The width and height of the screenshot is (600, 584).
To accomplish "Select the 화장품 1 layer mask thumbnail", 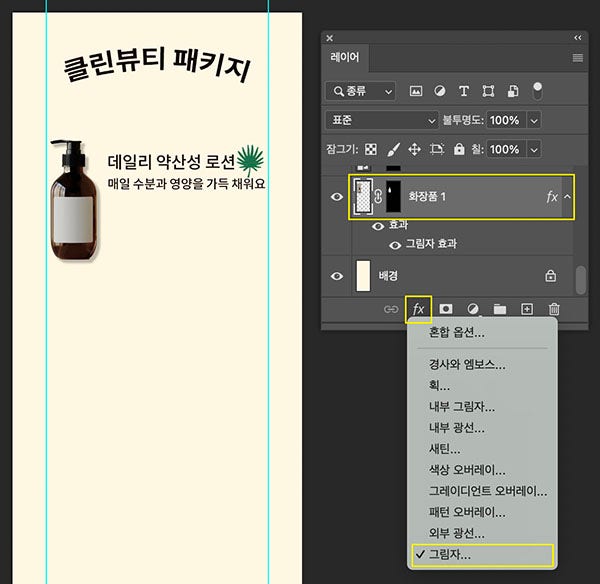I will click(x=393, y=197).
